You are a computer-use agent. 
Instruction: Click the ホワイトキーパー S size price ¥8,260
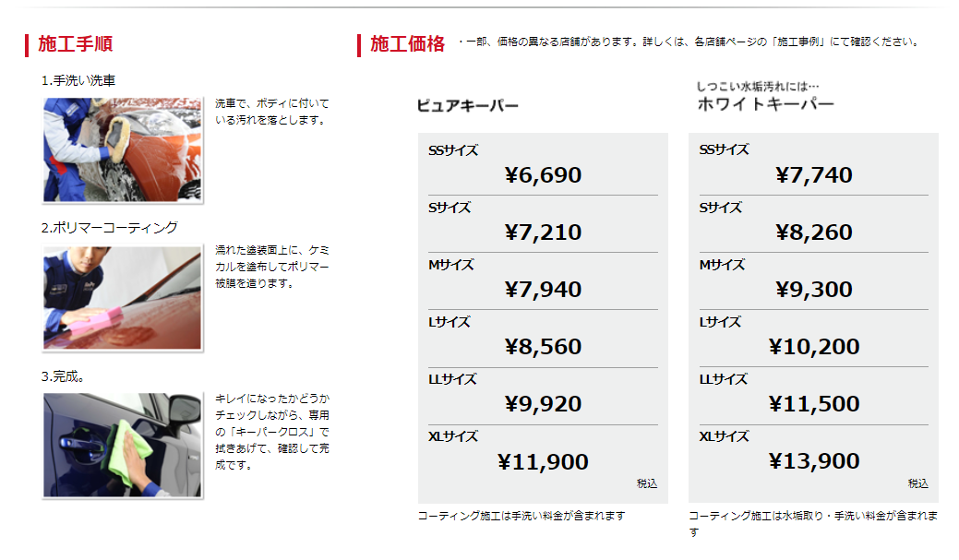813,232
